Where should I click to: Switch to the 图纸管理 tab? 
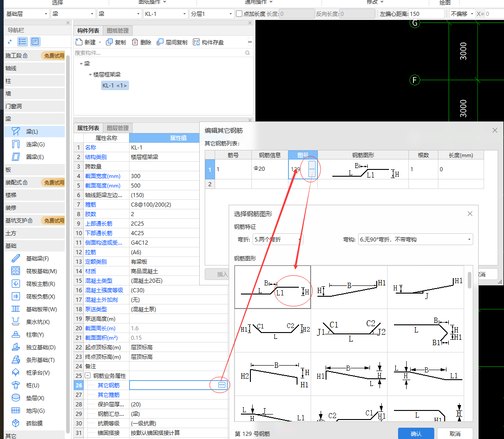click(x=118, y=30)
